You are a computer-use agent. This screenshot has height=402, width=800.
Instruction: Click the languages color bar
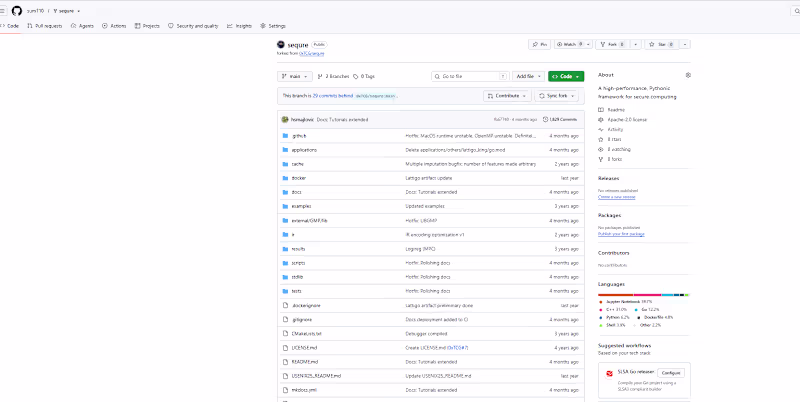(x=644, y=295)
